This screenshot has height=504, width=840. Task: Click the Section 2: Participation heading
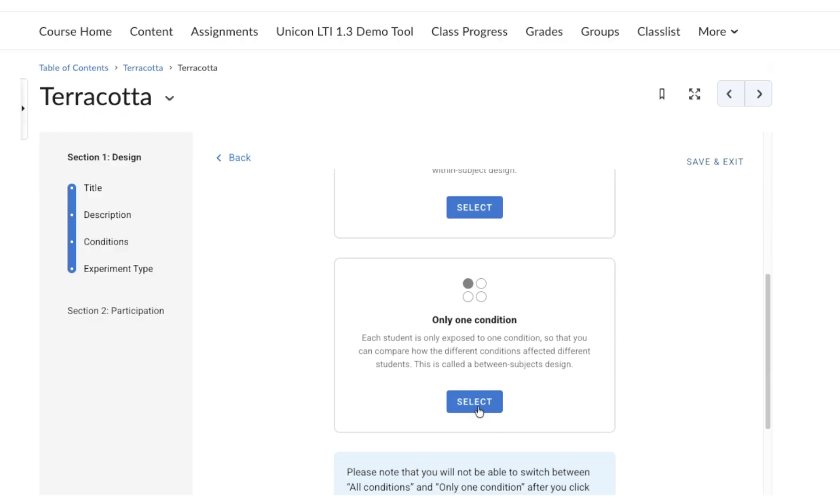click(116, 311)
